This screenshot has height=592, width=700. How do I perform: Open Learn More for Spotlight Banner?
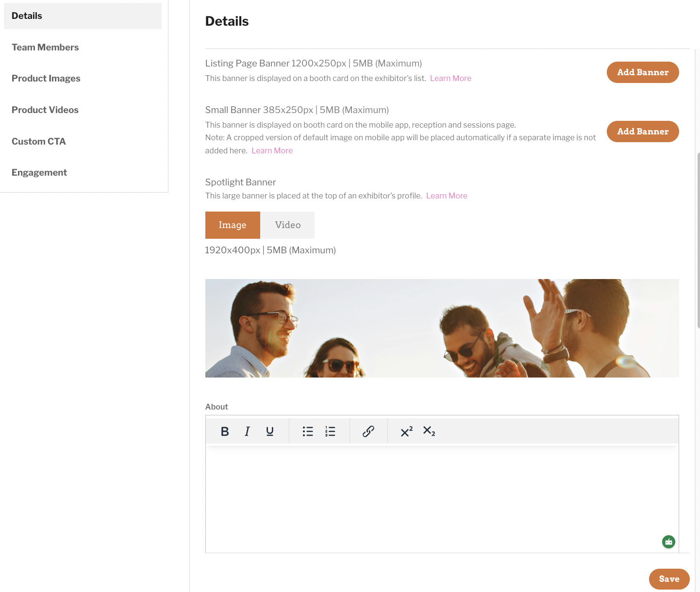pos(447,196)
